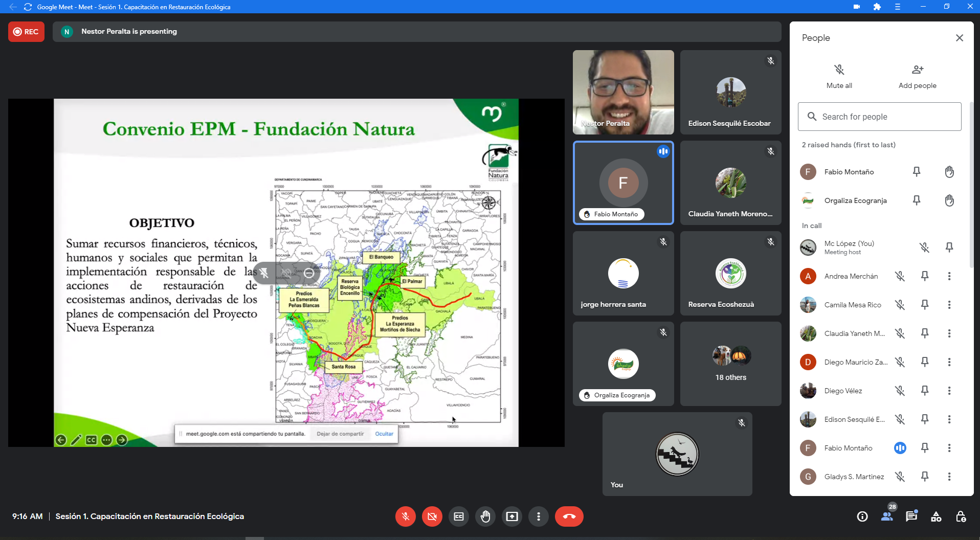The width and height of the screenshot is (980, 540).
Task: Click previous slide arrow in presentation
Action: [61, 440]
